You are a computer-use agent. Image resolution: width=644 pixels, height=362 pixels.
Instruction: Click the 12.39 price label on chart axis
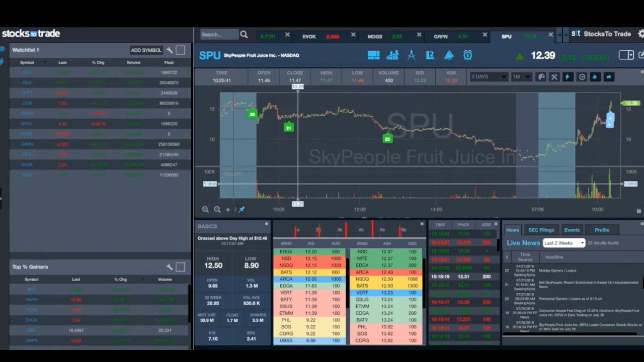(x=630, y=103)
